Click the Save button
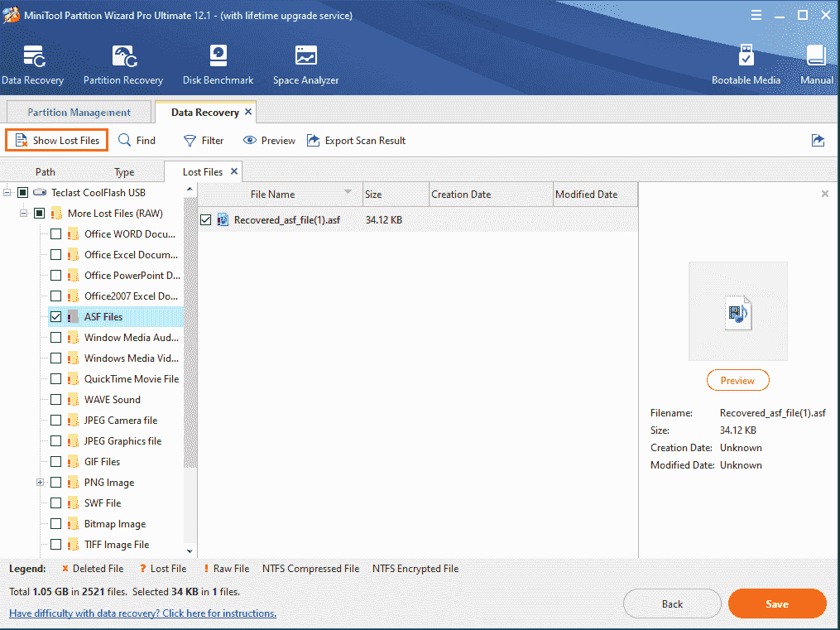This screenshot has height=630, width=840. [777, 604]
